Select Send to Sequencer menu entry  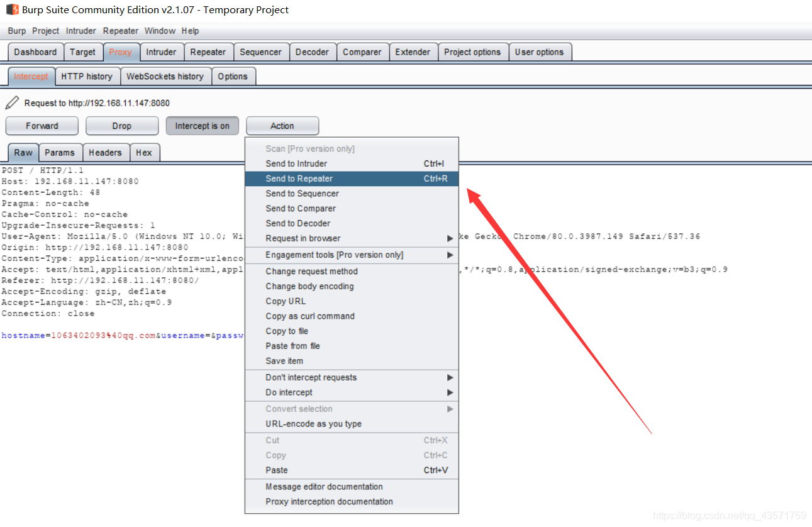pos(352,194)
